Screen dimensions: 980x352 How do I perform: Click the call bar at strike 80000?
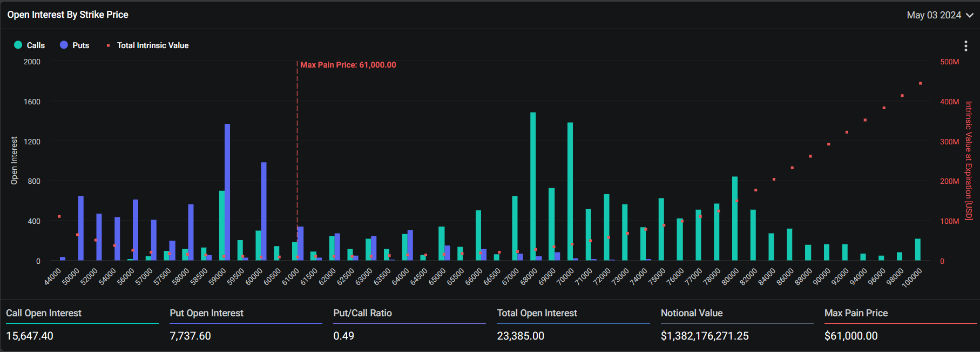point(735,218)
